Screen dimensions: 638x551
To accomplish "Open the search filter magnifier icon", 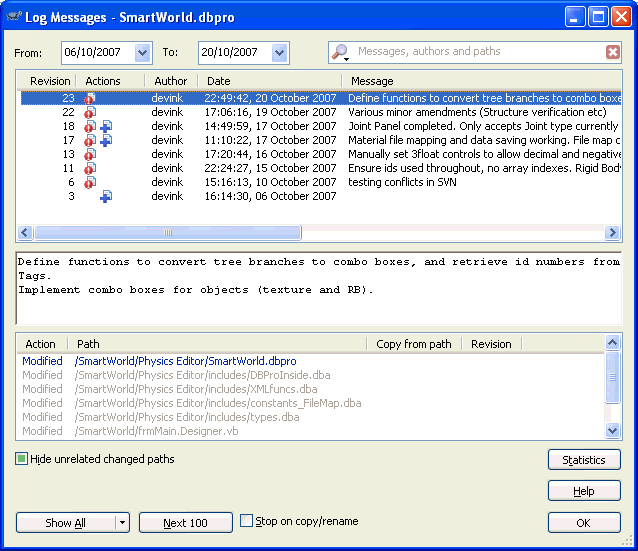I will (x=341, y=52).
